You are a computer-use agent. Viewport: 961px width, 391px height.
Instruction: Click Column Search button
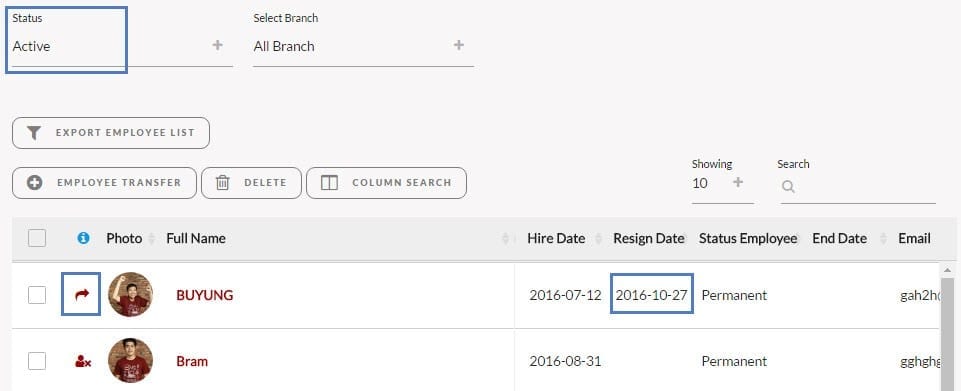pyautogui.click(x=386, y=183)
